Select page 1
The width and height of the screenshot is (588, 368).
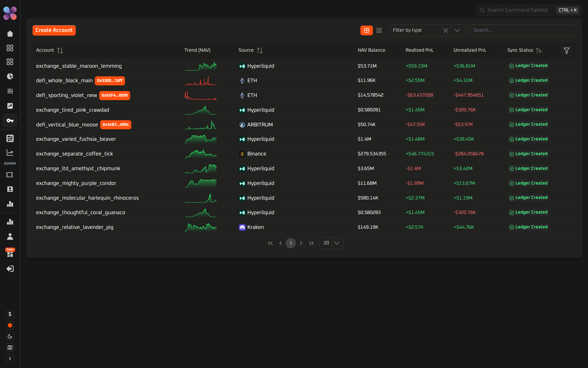pos(291,243)
